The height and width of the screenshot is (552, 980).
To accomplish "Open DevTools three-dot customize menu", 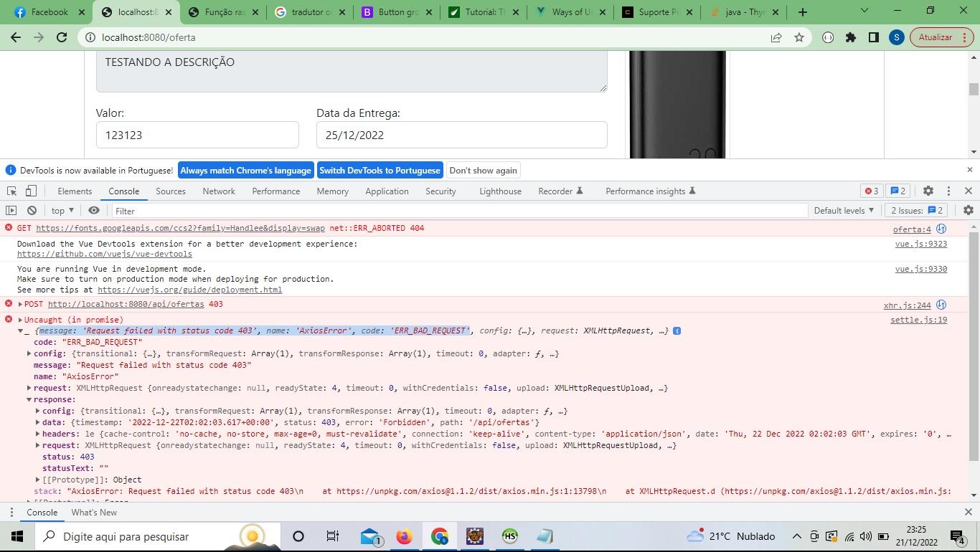I will (x=948, y=191).
